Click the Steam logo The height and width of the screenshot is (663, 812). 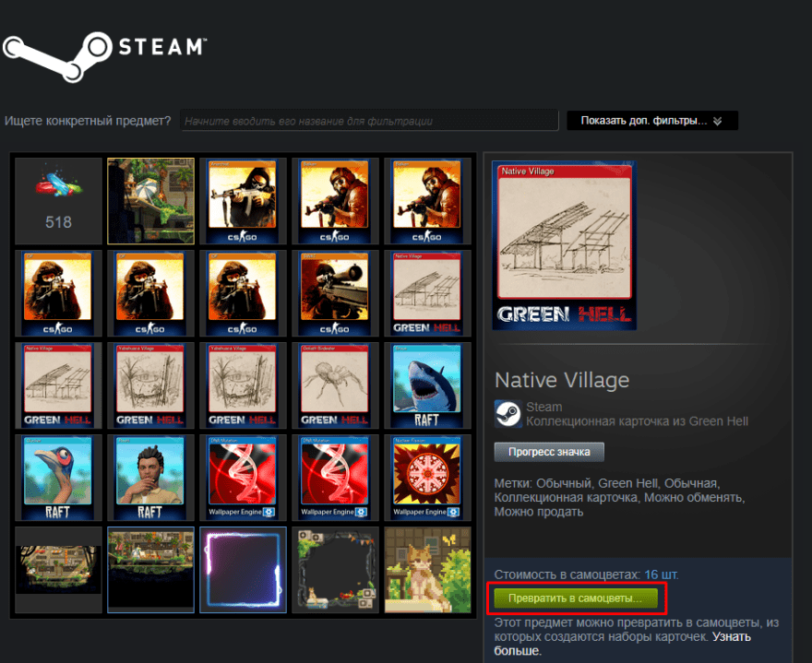105,56
